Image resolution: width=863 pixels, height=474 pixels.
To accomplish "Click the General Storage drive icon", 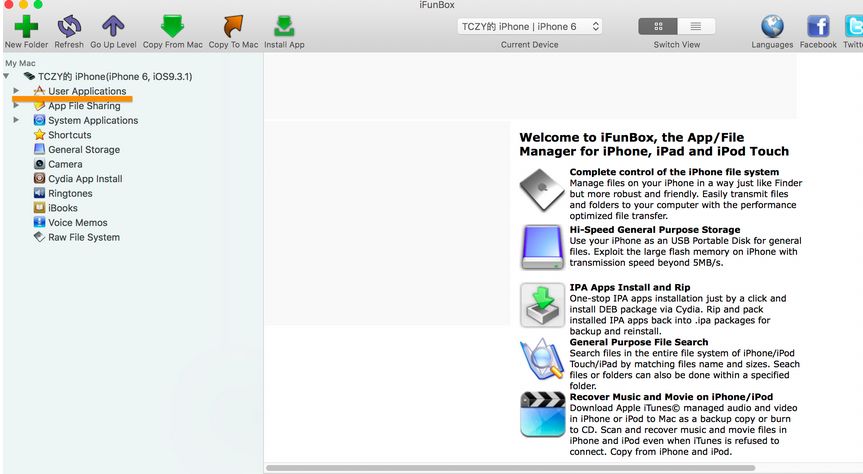I will pos(39,149).
